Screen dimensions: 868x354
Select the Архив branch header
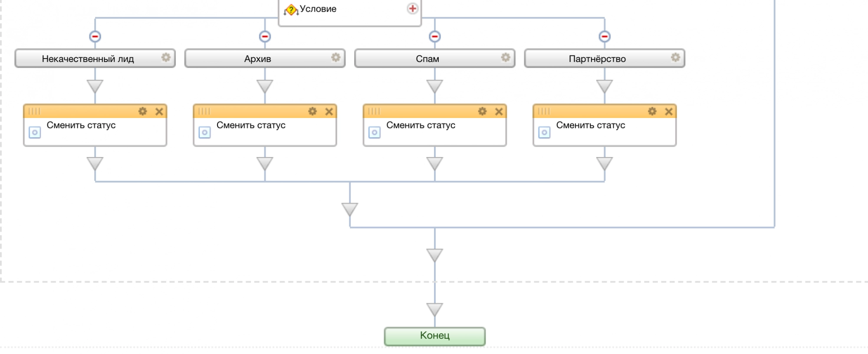[x=257, y=59]
